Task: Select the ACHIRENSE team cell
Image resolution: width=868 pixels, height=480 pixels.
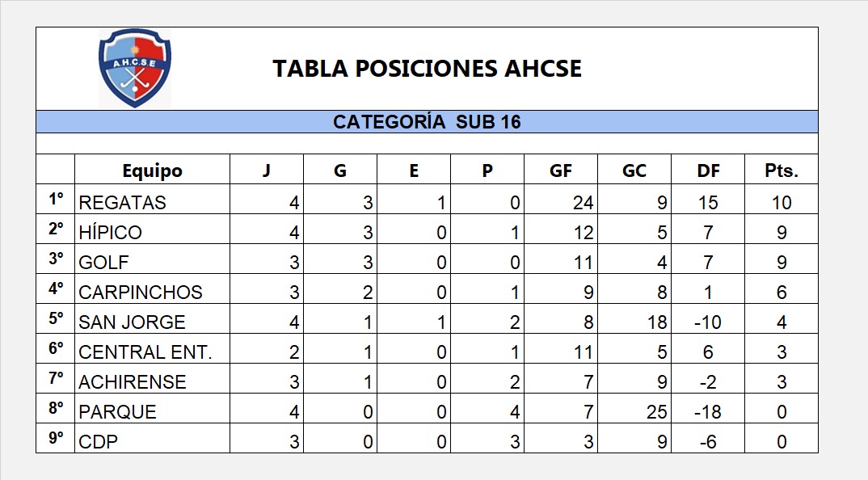Action: click(133, 382)
